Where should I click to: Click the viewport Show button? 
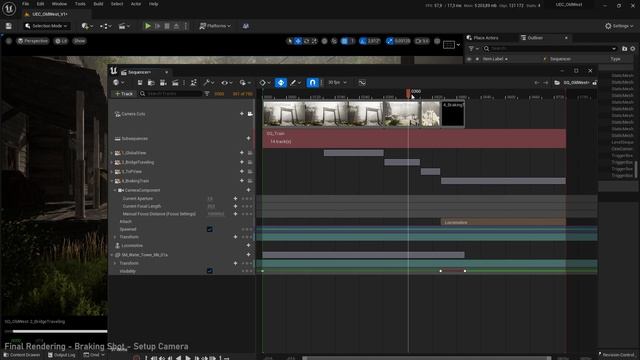click(x=80, y=41)
